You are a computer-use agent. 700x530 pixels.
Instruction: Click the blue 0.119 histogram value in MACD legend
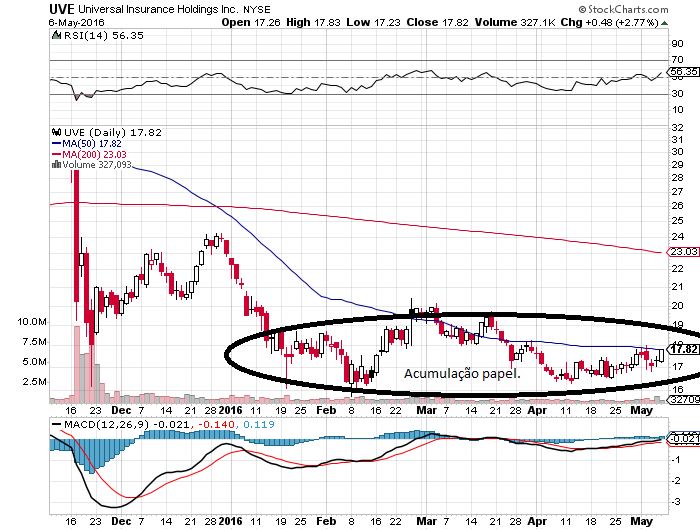pos(258,424)
